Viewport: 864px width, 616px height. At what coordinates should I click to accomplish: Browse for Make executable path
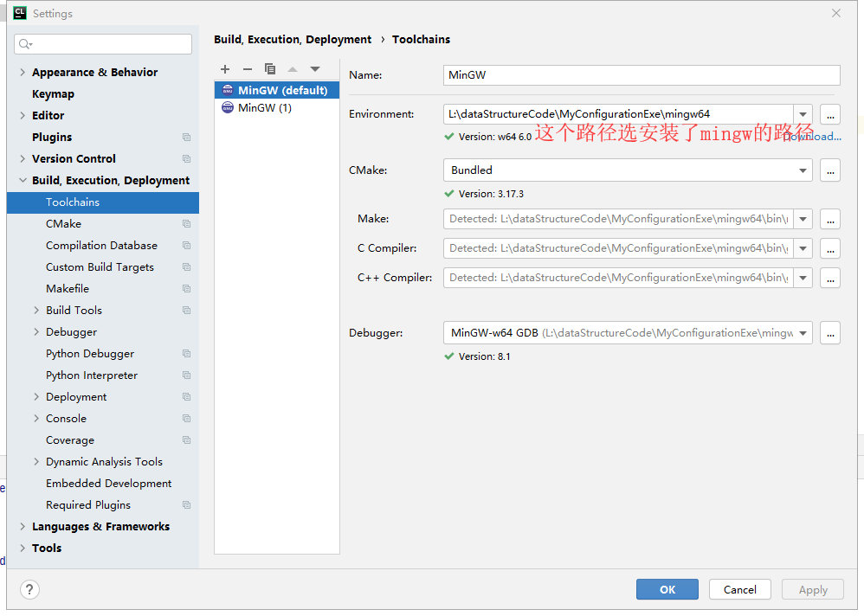(x=830, y=219)
